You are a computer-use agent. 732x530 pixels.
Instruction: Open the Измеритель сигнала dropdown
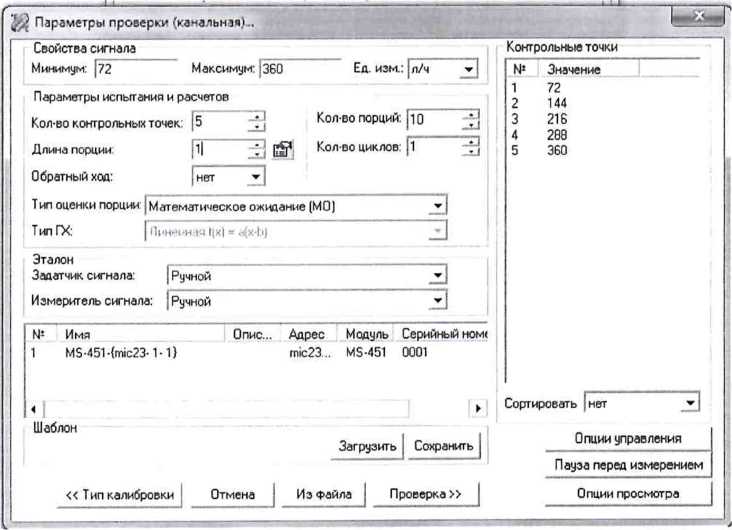click(437, 301)
